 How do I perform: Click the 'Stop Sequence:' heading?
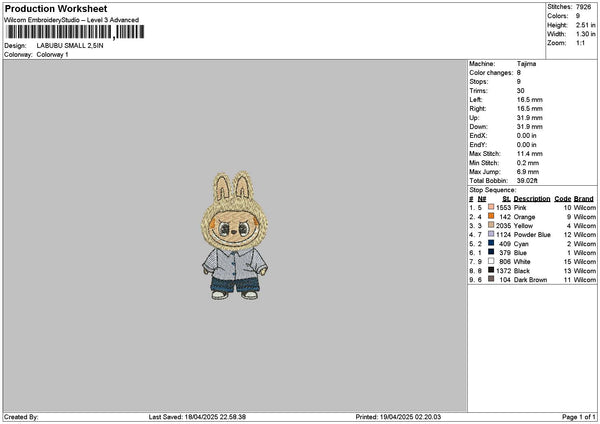492,190
